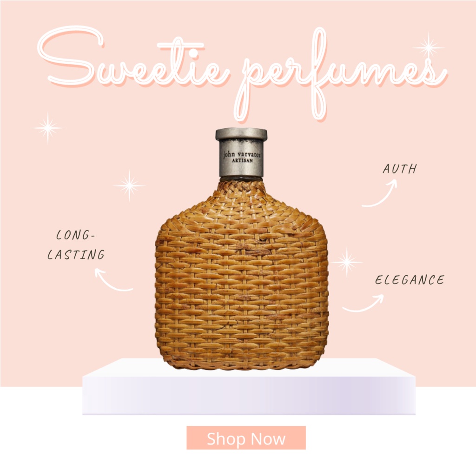The height and width of the screenshot is (476, 476).
Task: Click the flat rim of bottle cap
Action: tap(241, 134)
